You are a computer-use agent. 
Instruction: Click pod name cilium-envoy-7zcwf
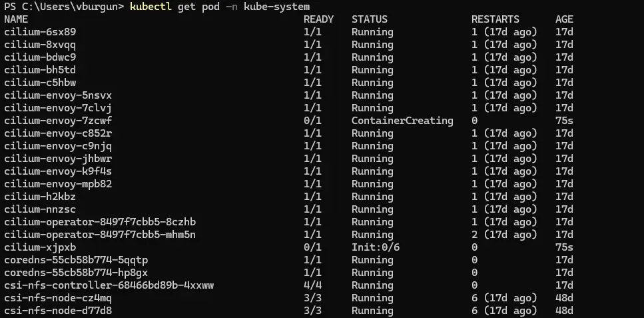(x=58, y=121)
